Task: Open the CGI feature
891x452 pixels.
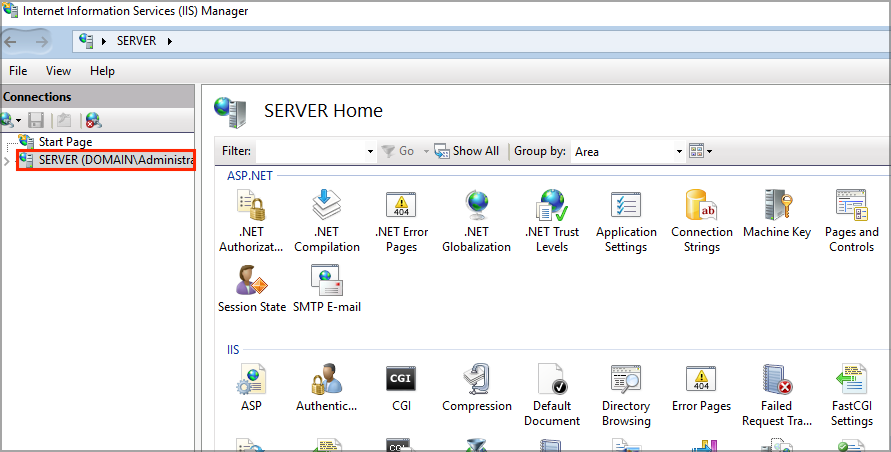Action: coord(401,388)
